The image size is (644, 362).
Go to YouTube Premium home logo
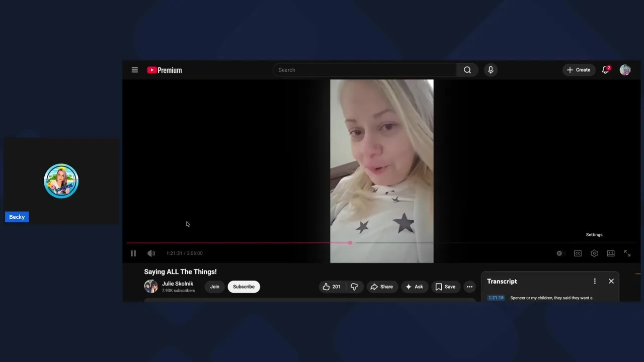point(165,70)
